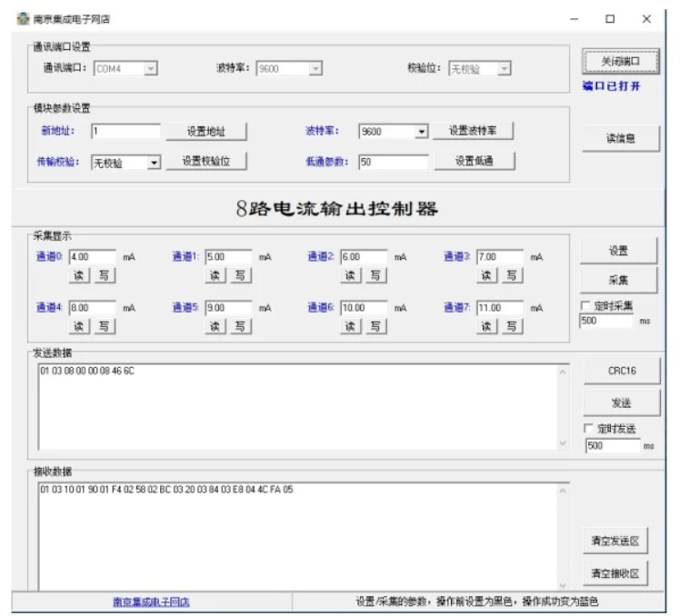Screen dimensions: 680x616
Task: Click the 发送数据 scrollbar up arrow
Action: coord(563,372)
